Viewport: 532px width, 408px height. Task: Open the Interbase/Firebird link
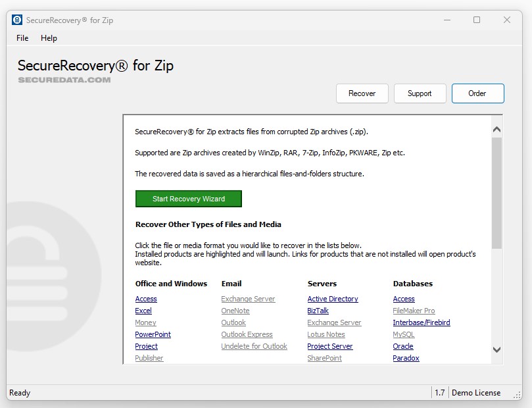point(422,322)
